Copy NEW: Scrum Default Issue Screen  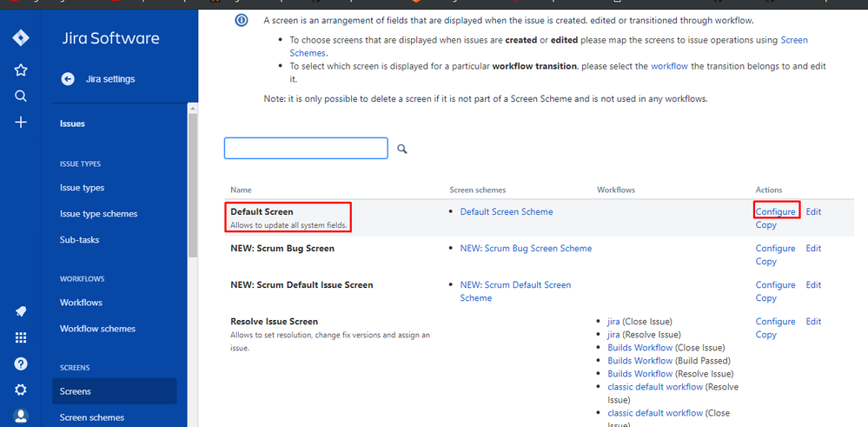[x=766, y=298]
